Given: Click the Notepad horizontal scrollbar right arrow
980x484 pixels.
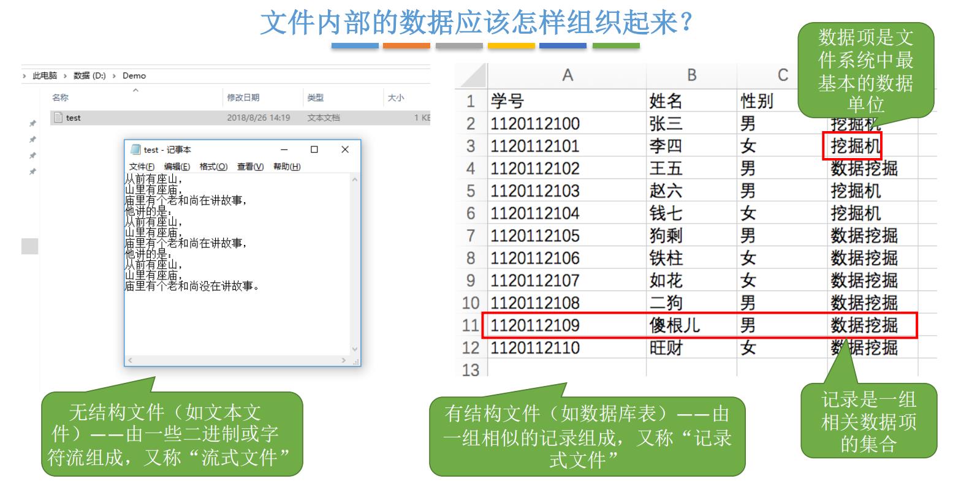Looking at the screenshot, I should pyautogui.click(x=344, y=360).
